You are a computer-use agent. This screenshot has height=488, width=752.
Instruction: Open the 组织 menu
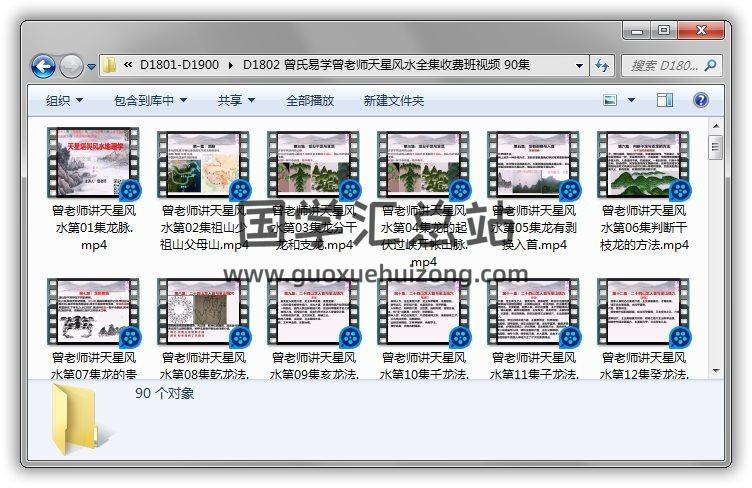(x=64, y=100)
